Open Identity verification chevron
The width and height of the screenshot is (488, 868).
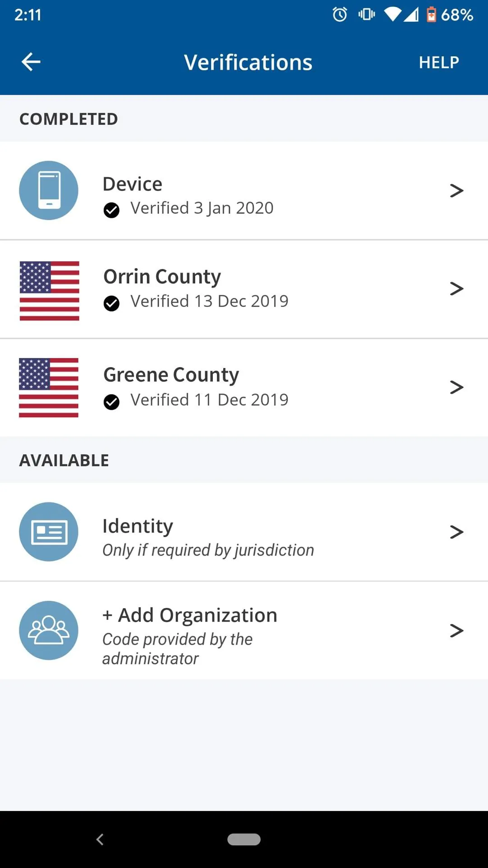coord(456,532)
